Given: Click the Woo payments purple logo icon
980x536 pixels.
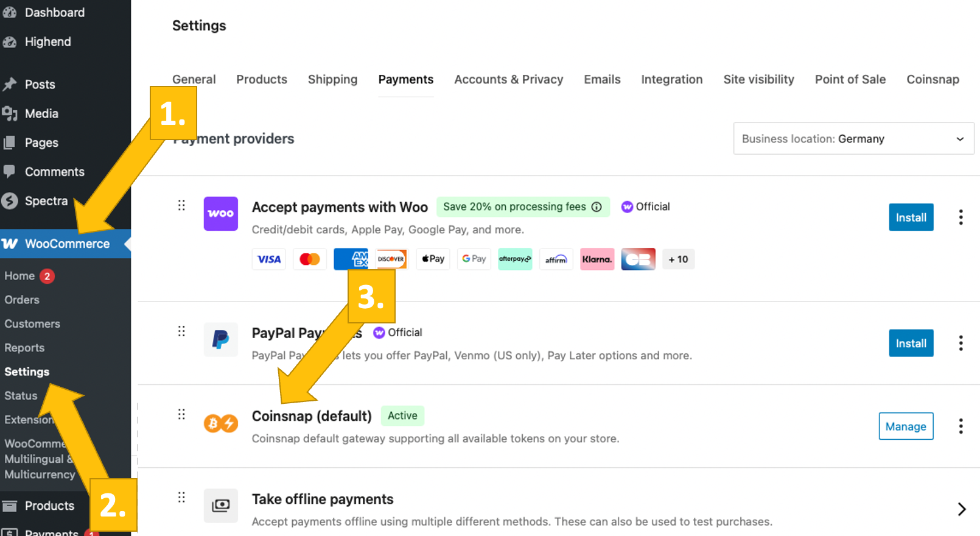Looking at the screenshot, I should (220, 214).
